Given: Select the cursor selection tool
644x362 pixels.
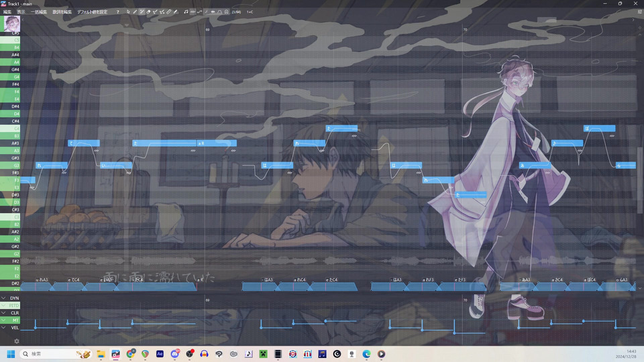Looking at the screenshot, I should tap(128, 12).
